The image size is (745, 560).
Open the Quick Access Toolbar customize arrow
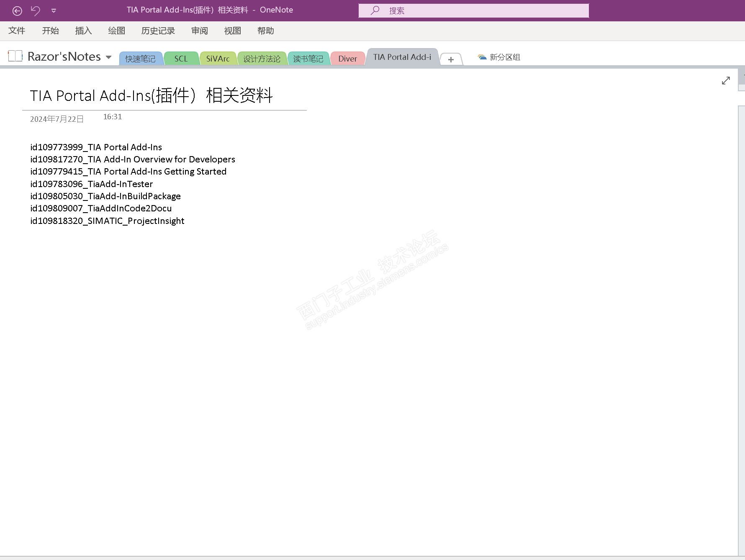[x=54, y=11]
